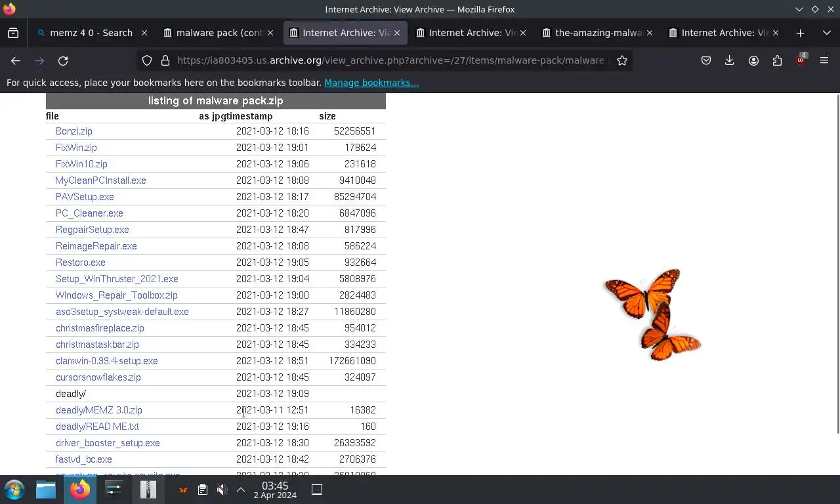Click the 'listing of malware pack.zip' header
This screenshot has height=504, width=840.
[215, 101]
